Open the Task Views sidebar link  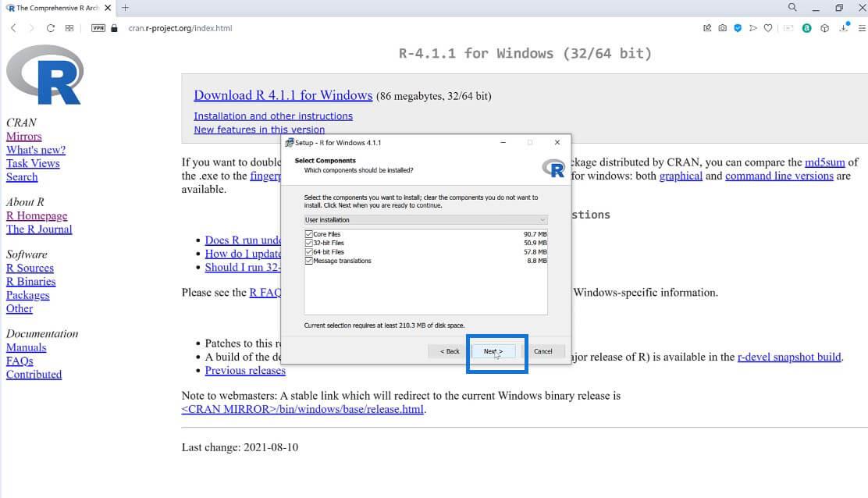[33, 163]
